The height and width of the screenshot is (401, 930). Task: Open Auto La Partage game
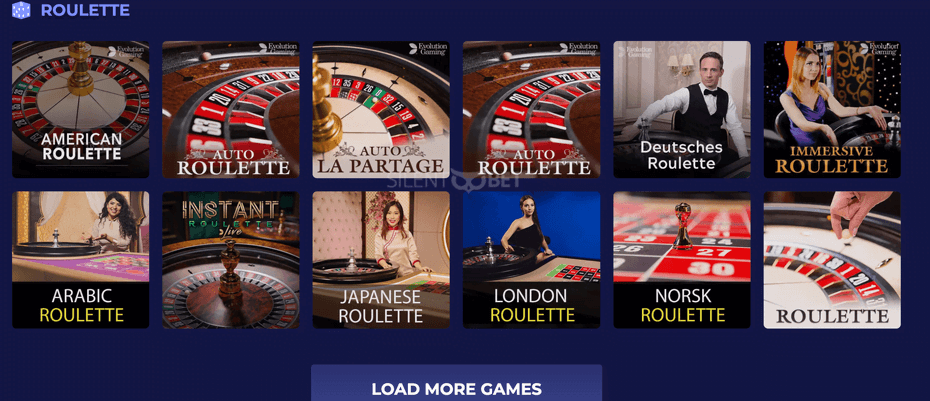tap(381, 109)
